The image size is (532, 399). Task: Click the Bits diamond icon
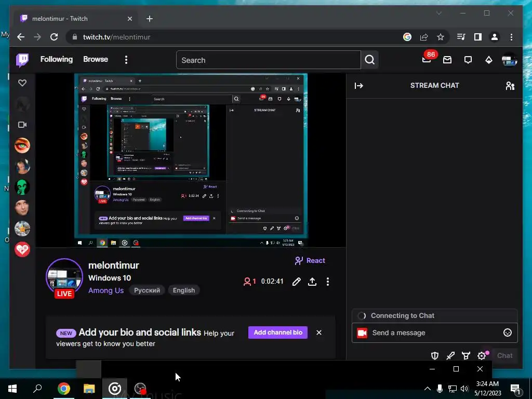click(x=488, y=60)
